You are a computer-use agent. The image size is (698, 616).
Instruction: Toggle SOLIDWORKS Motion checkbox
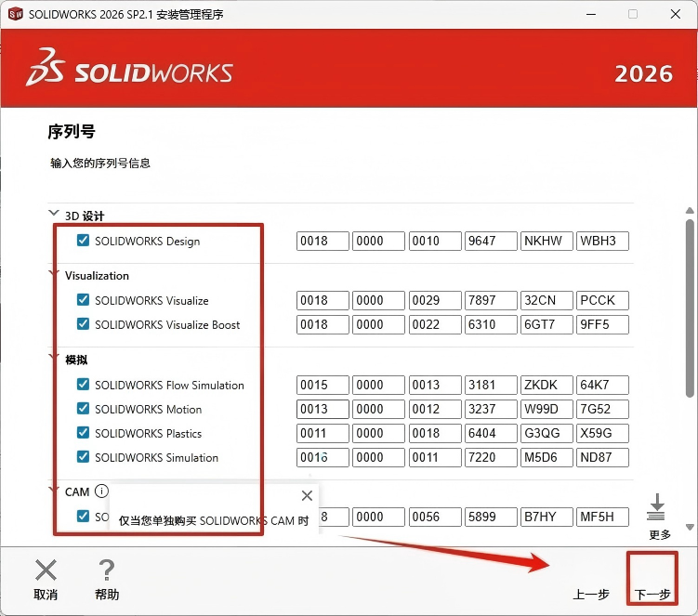click(84, 409)
